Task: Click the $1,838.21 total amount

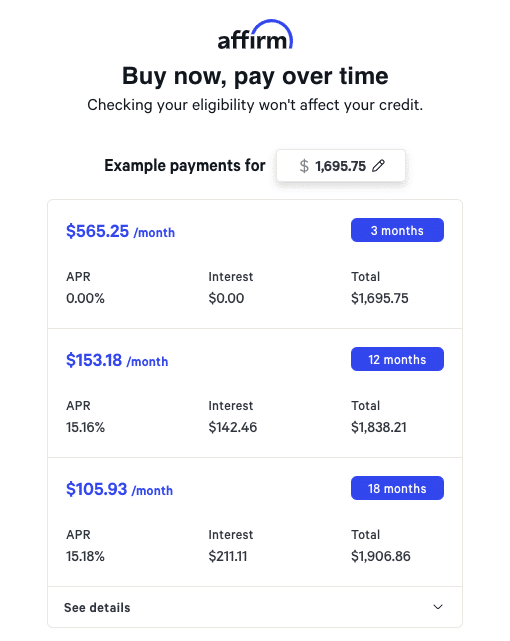Action: (379, 427)
